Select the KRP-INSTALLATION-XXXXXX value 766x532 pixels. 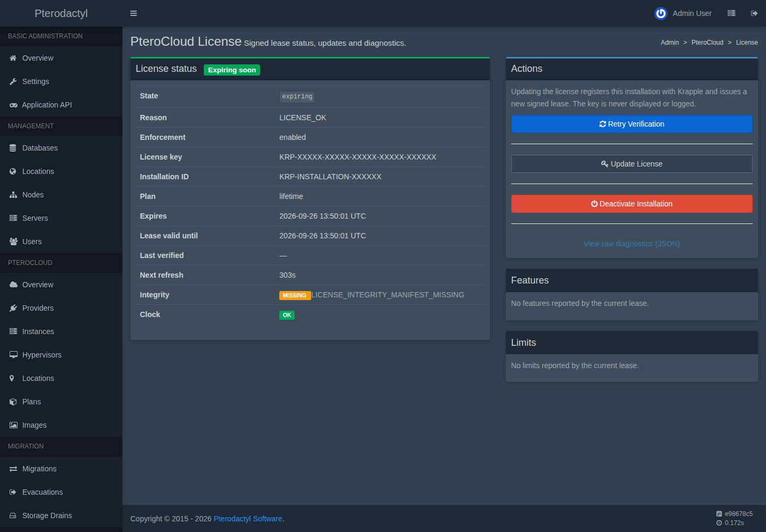click(x=330, y=177)
